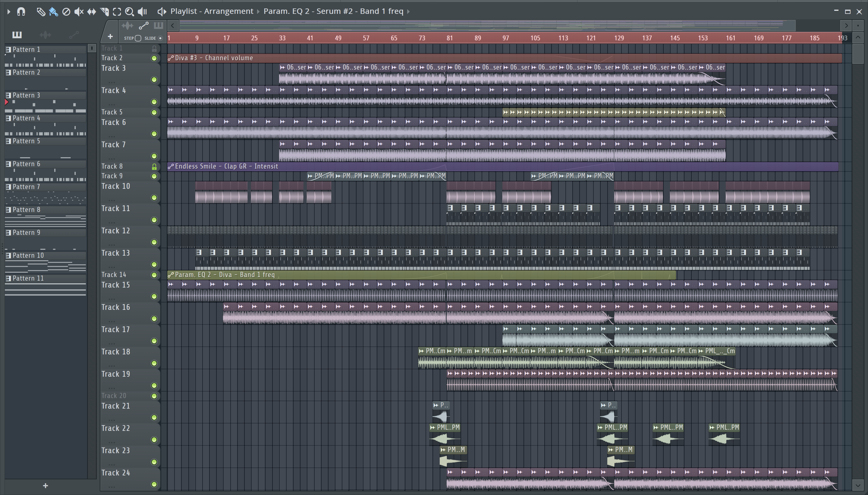868x495 pixels.
Task: Open Pattern 9 menu icon
Action: tap(8, 232)
